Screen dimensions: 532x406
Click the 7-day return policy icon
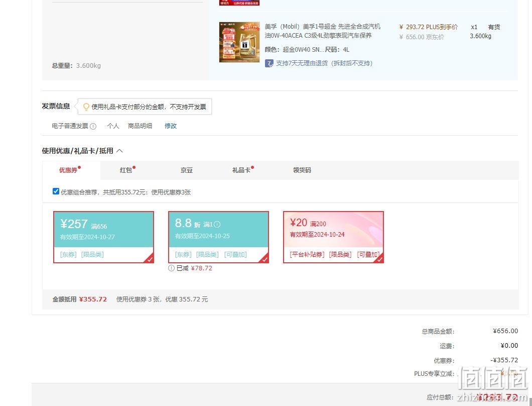pyautogui.click(x=269, y=63)
